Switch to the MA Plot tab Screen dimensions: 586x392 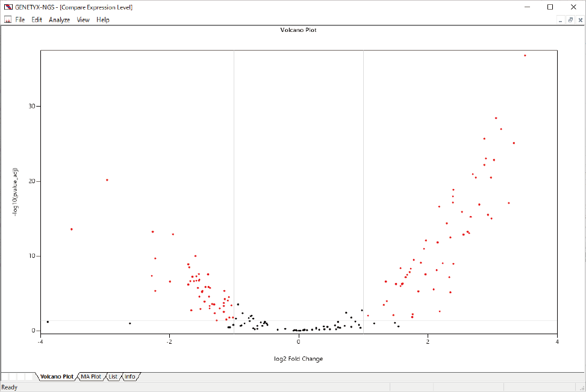pyautogui.click(x=92, y=376)
